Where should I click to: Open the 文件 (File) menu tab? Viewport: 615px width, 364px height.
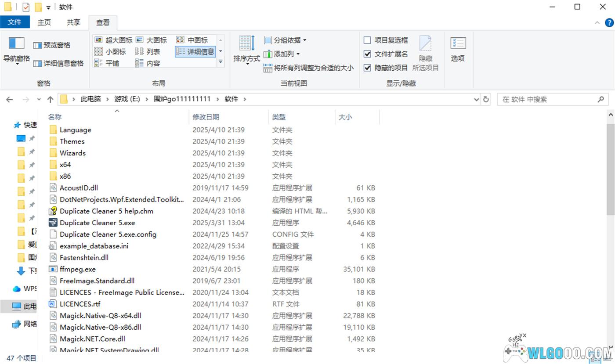pos(14,22)
